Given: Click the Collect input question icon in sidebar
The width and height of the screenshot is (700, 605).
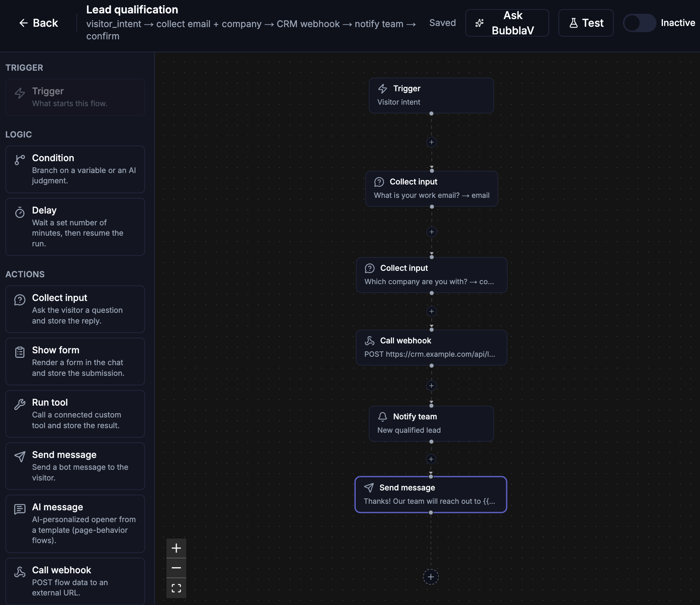Looking at the screenshot, I should tap(20, 300).
